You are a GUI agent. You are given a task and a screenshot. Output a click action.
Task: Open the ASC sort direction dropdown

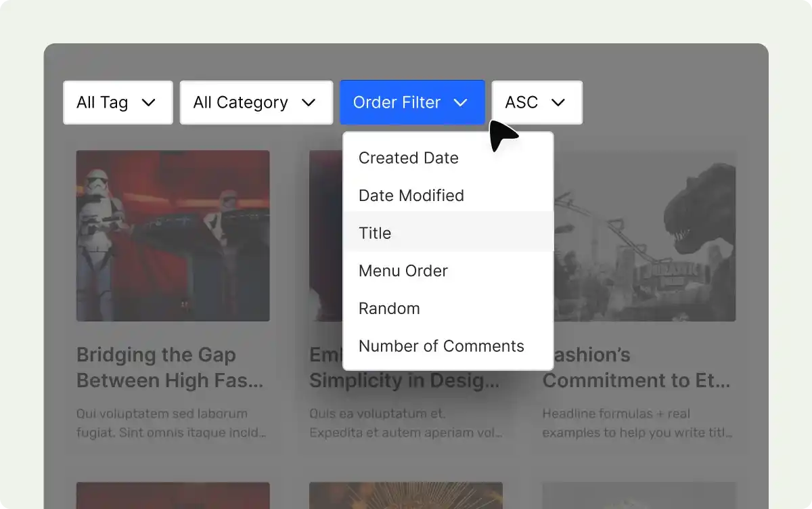tap(537, 103)
